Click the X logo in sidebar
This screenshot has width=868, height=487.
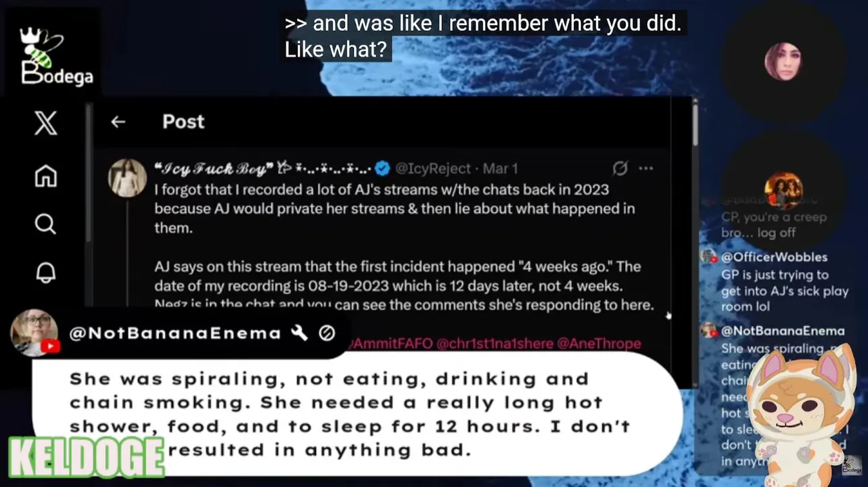[45, 124]
